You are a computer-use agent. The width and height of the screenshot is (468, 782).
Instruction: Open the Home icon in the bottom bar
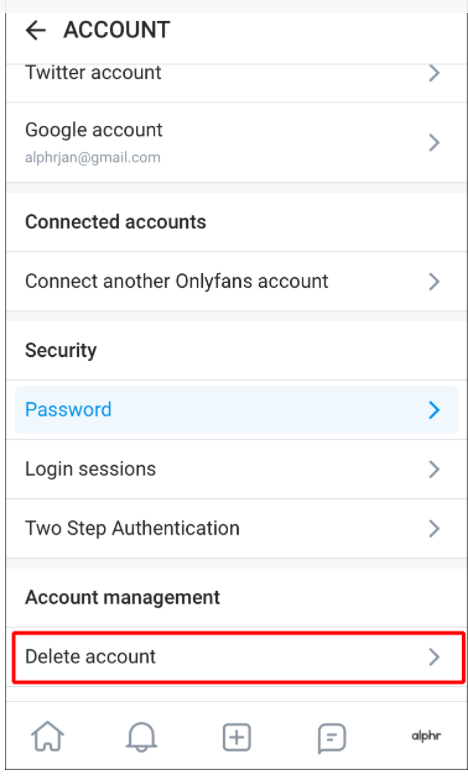point(47,736)
